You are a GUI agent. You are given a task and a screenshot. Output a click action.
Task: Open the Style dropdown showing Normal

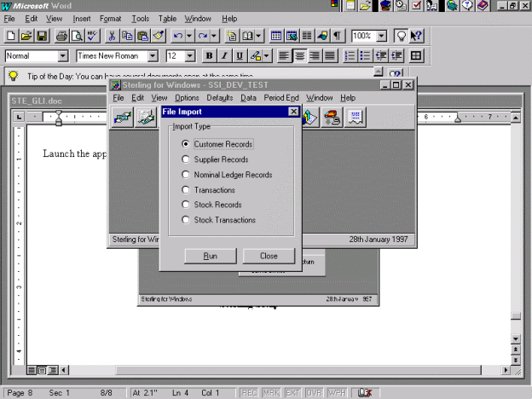[x=63, y=56]
